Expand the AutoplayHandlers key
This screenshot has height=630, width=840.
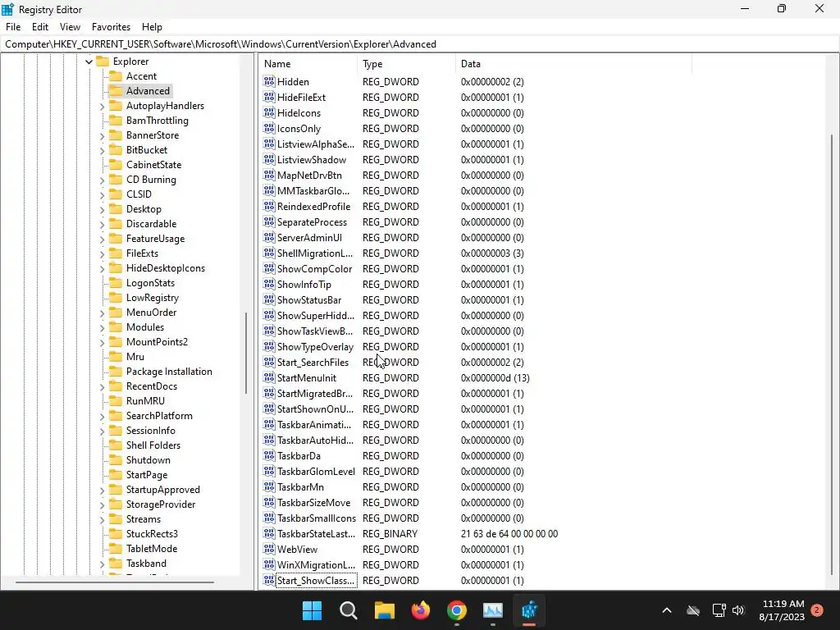[102, 106]
